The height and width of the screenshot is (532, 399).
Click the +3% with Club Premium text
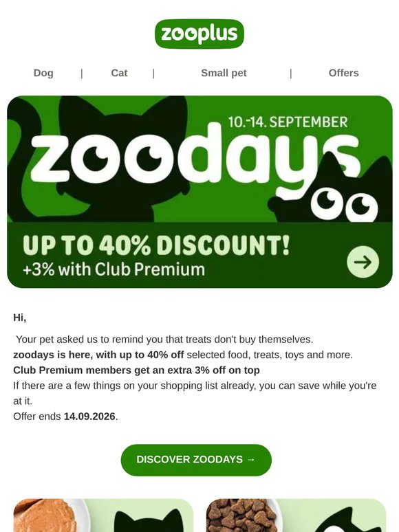(114, 269)
